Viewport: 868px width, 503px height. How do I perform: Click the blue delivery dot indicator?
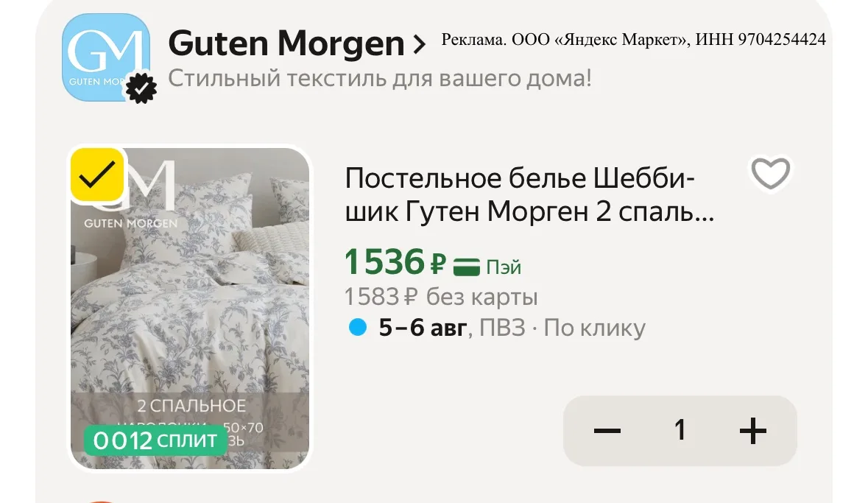click(x=358, y=328)
